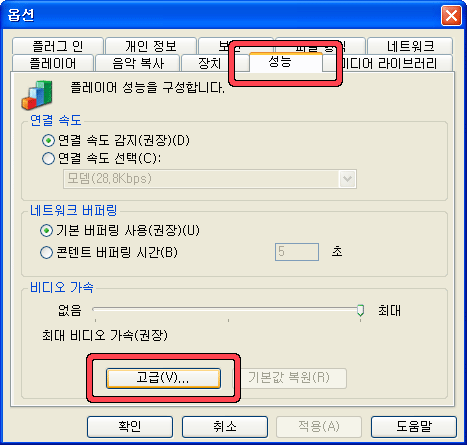The image size is (467, 445).
Task: Open the 미디어 라이브러리 tab
Action: (393, 63)
